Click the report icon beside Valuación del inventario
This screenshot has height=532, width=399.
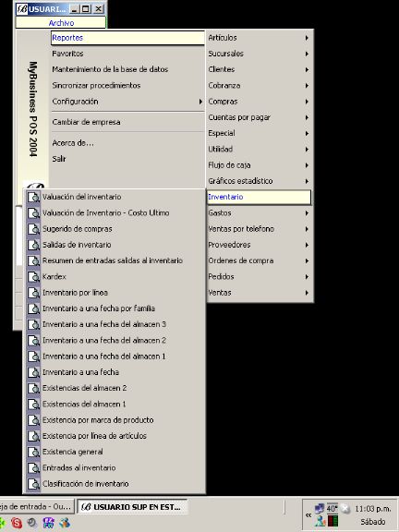33,197
